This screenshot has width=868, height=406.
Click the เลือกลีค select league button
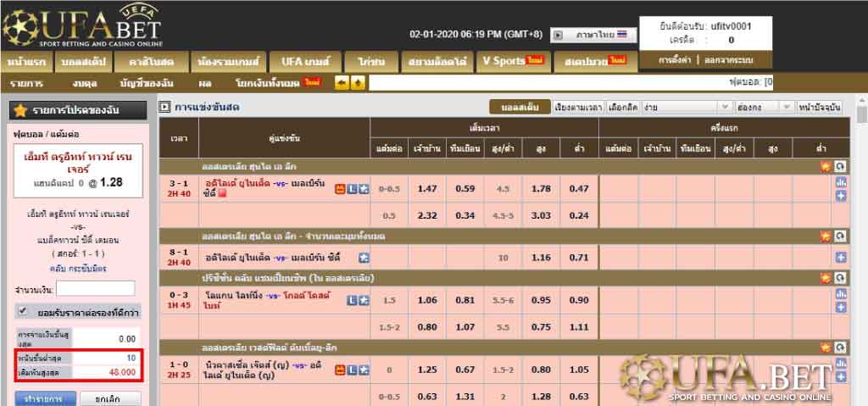pos(623,108)
